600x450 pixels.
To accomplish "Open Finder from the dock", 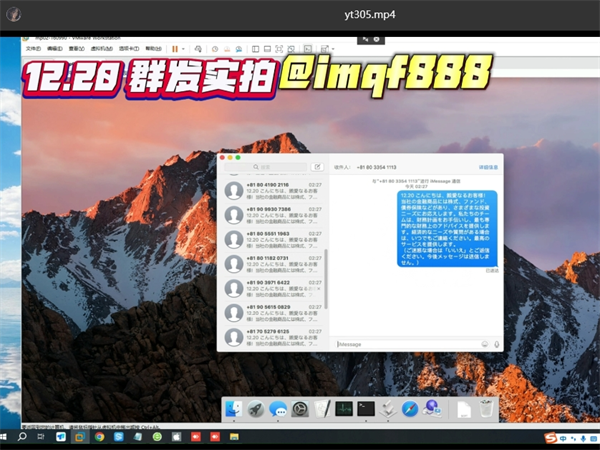I will point(233,409).
